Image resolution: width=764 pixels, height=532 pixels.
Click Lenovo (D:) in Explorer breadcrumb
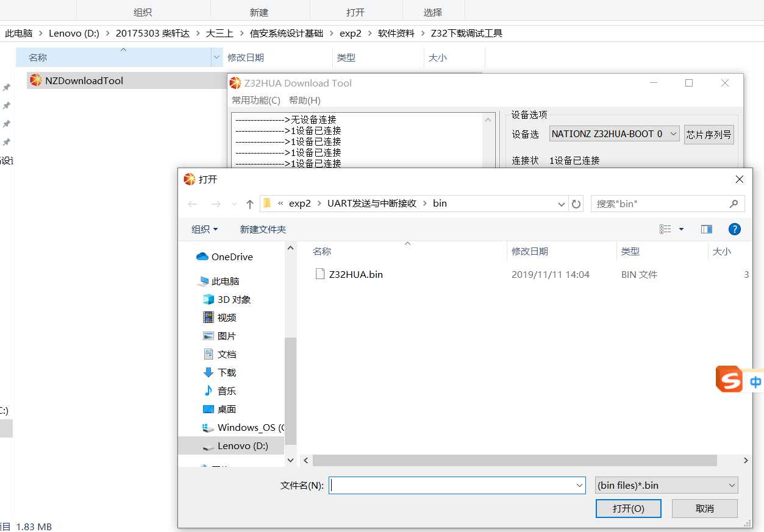coord(74,34)
